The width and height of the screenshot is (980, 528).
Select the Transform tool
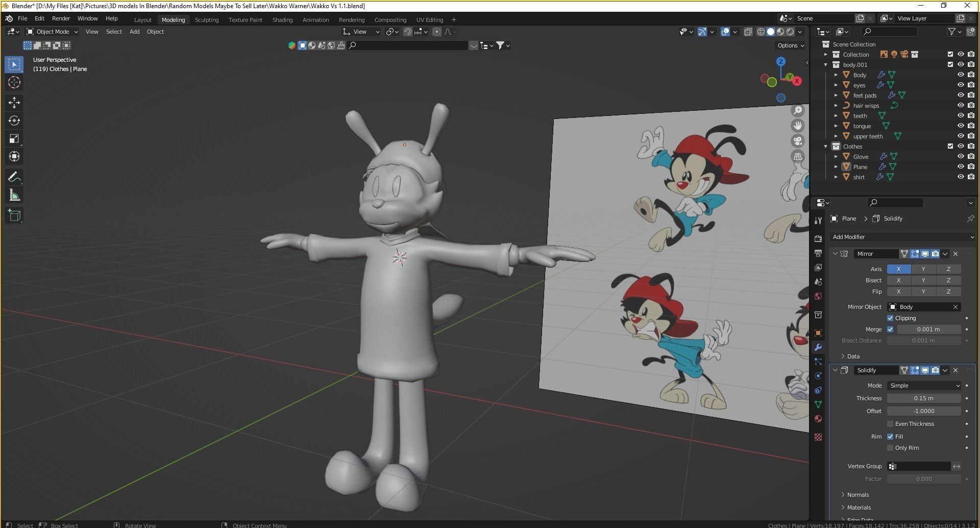14,156
